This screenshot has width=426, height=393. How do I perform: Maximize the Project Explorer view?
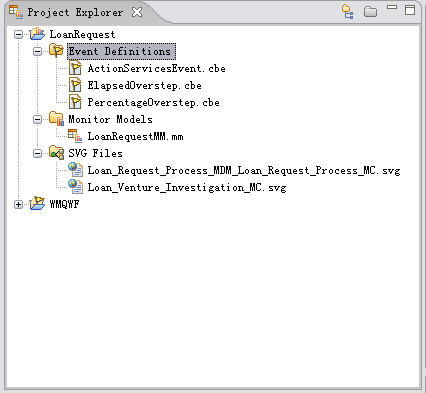tap(410, 10)
